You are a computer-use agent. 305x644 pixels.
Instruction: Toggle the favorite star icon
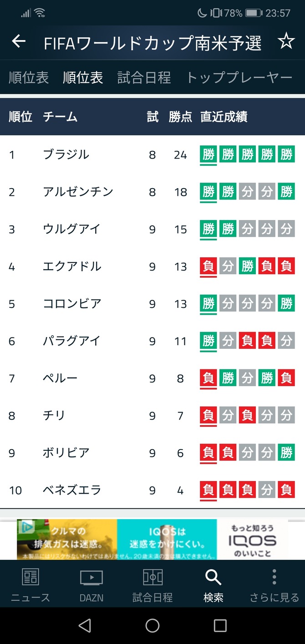286,42
